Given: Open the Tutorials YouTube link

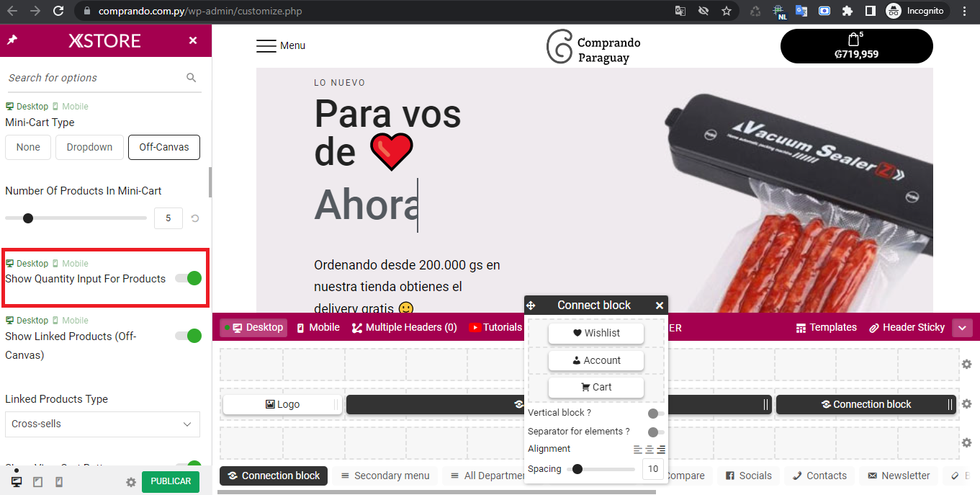Looking at the screenshot, I should [x=495, y=327].
